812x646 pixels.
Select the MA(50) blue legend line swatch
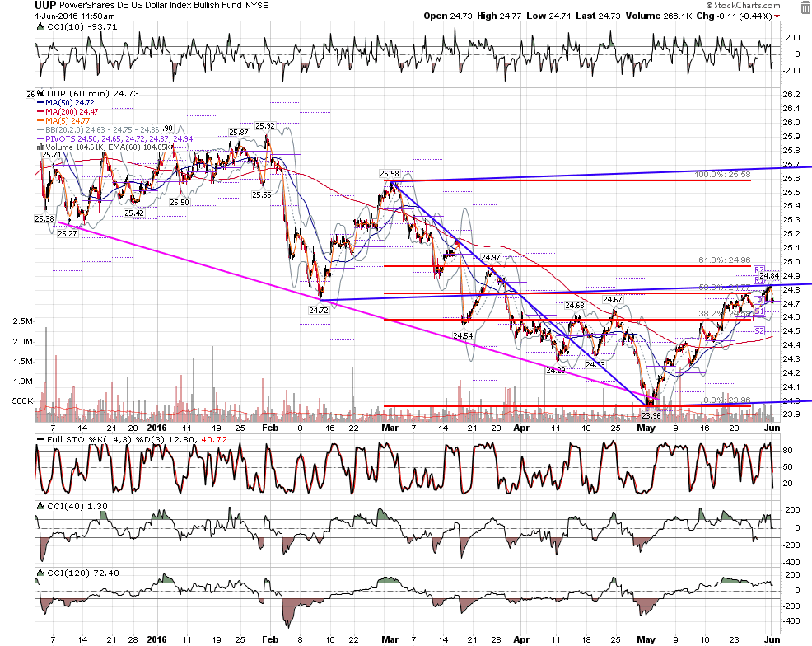(x=41, y=103)
